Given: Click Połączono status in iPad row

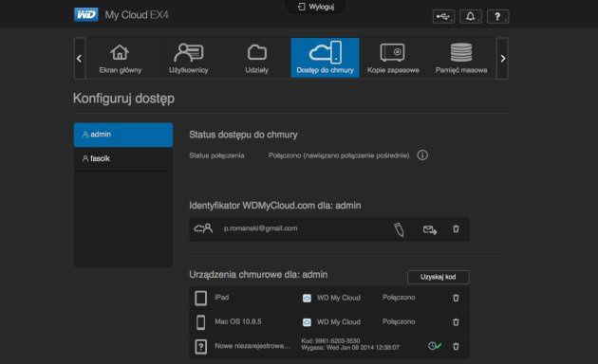Looking at the screenshot, I should (399, 298).
